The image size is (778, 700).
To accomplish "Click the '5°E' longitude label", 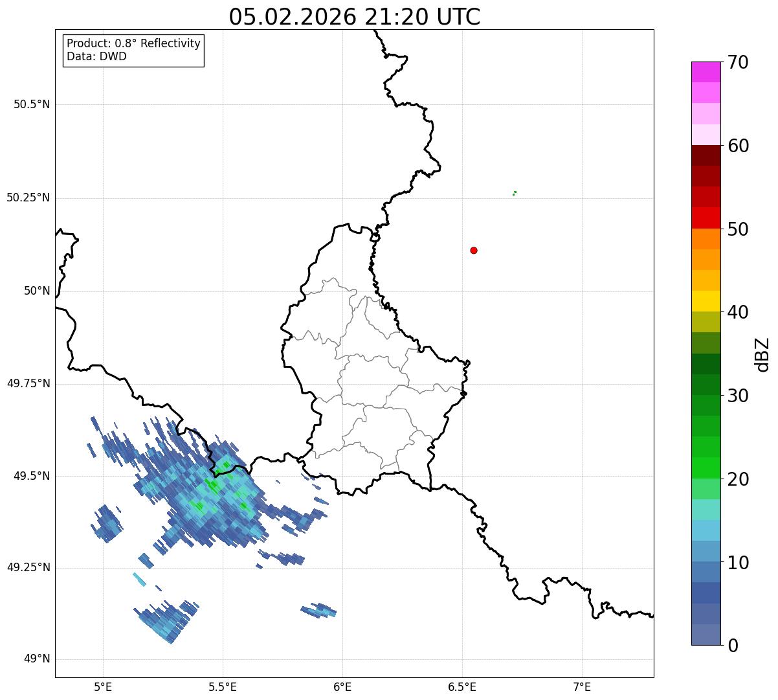I will pyautogui.click(x=103, y=686).
